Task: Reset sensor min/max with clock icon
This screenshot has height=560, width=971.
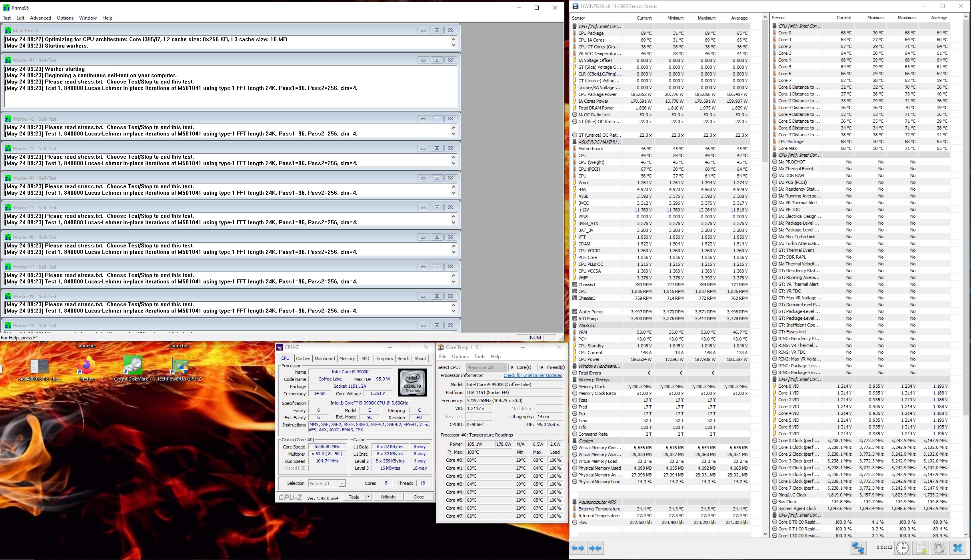Action: coord(903,548)
